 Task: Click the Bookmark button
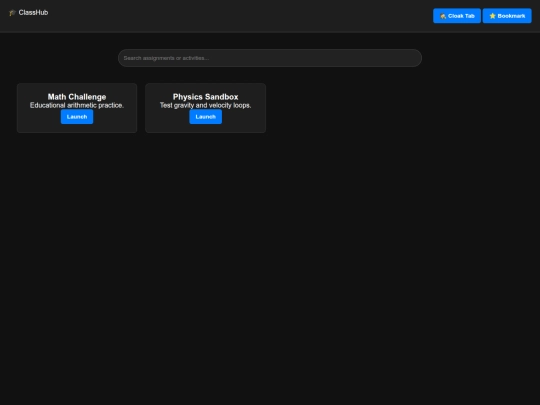click(507, 16)
